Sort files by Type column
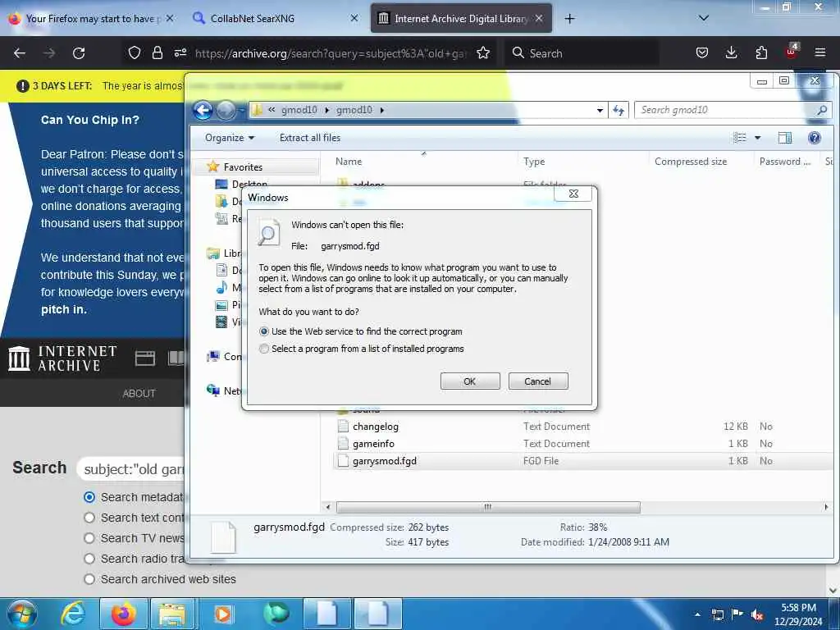Screen dimensions: 840x630 point(533,162)
